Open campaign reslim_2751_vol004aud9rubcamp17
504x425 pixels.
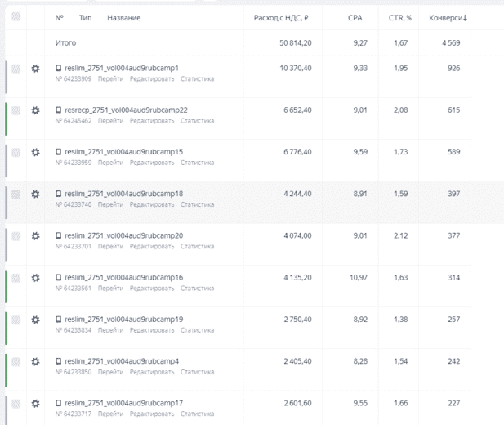coord(123,403)
